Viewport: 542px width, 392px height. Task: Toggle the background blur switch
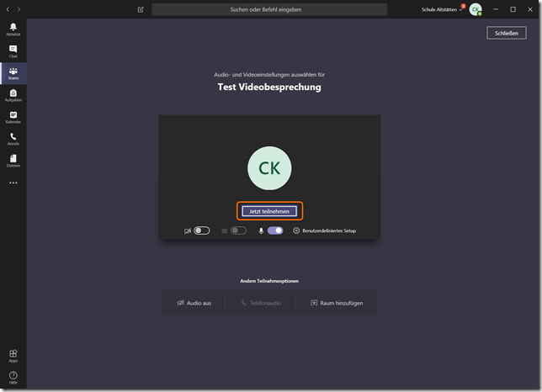(x=238, y=230)
